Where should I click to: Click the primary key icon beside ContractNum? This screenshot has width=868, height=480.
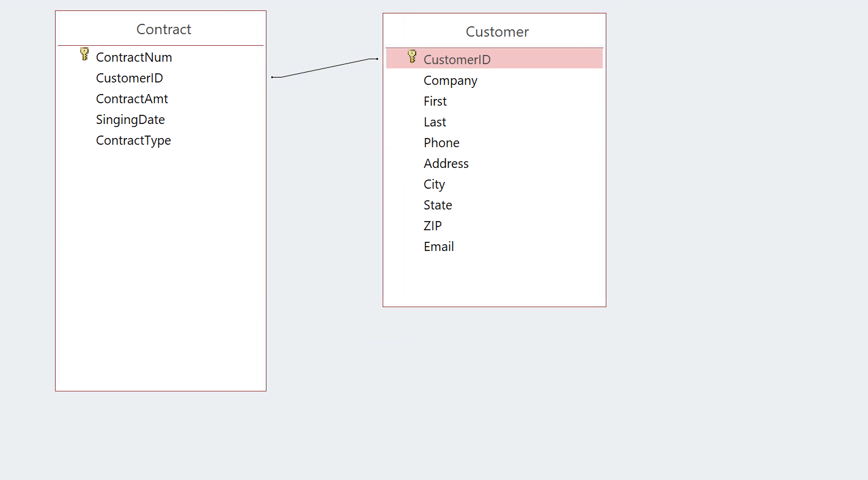click(x=85, y=54)
